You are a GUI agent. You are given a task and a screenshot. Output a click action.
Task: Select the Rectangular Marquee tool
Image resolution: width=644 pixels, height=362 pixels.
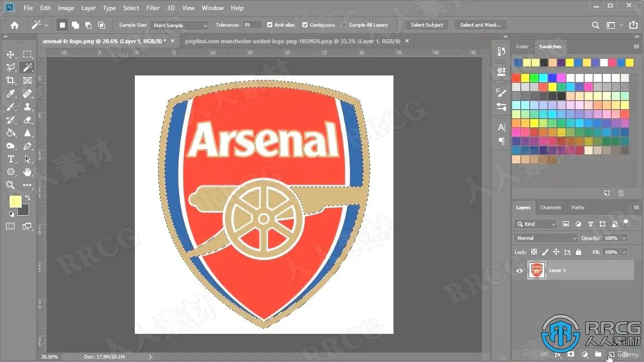27,54
